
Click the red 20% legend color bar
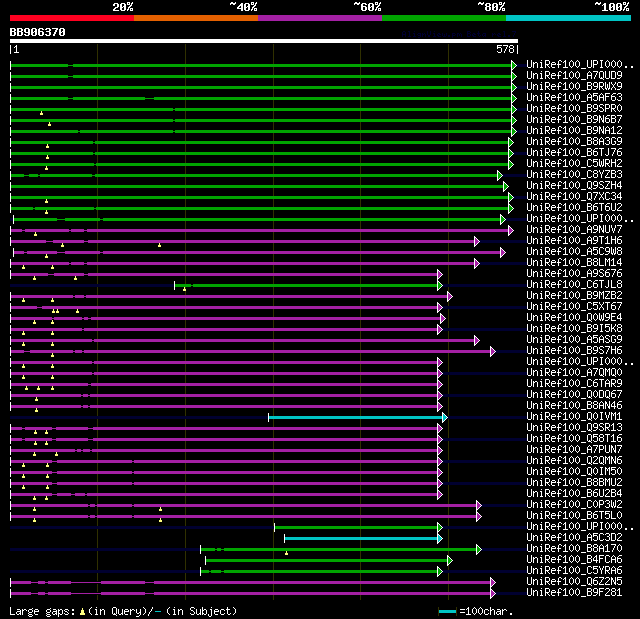click(72, 18)
